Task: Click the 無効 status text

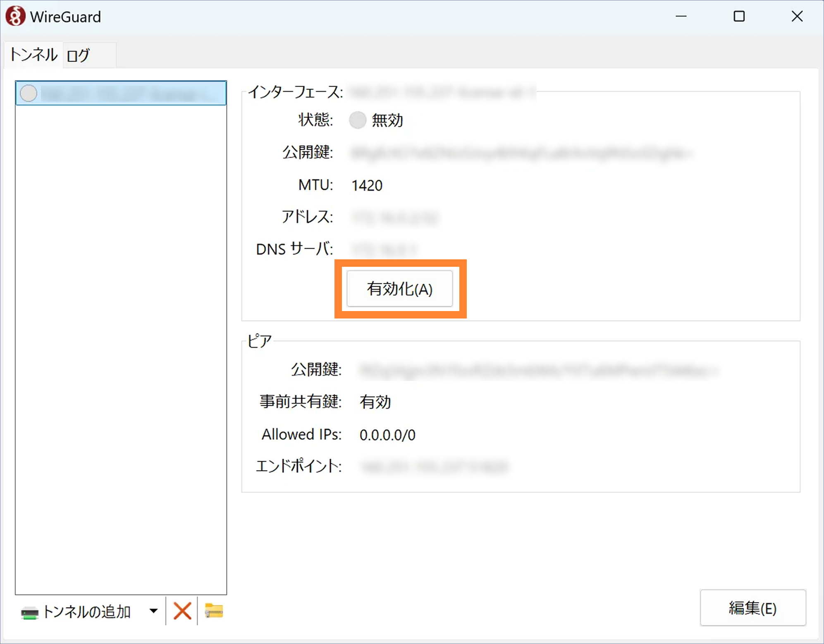Action: [x=387, y=120]
